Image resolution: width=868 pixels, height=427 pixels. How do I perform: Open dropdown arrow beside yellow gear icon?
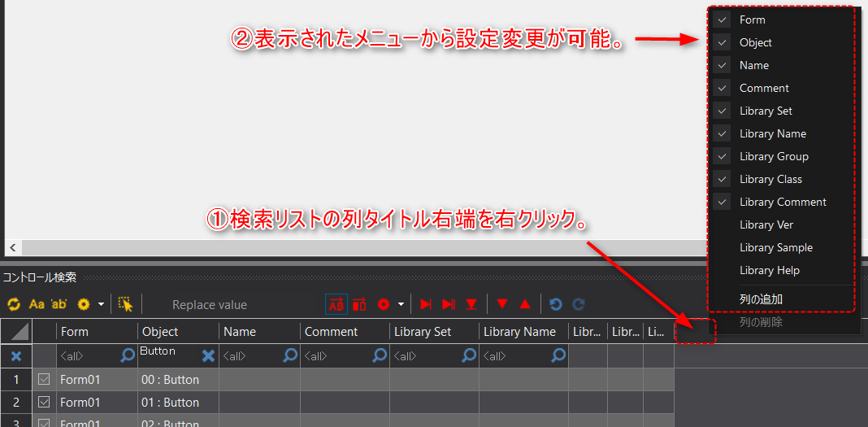(101, 304)
